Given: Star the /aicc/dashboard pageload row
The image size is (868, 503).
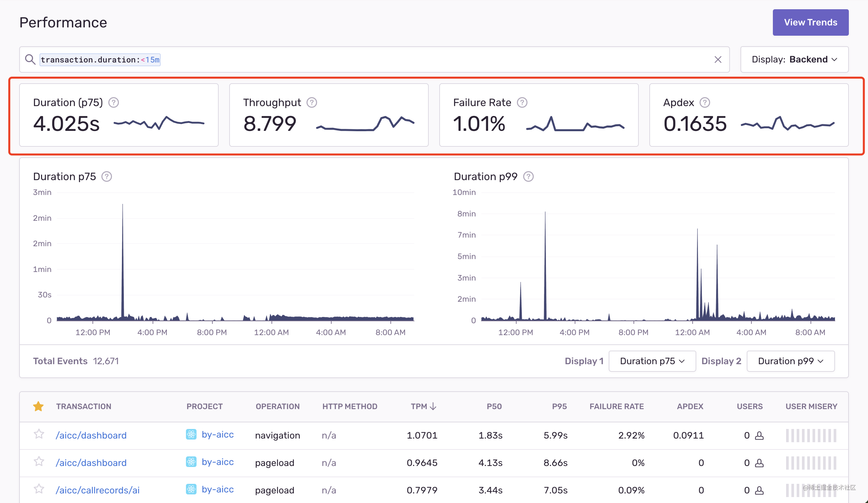Looking at the screenshot, I should click(x=39, y=462).
